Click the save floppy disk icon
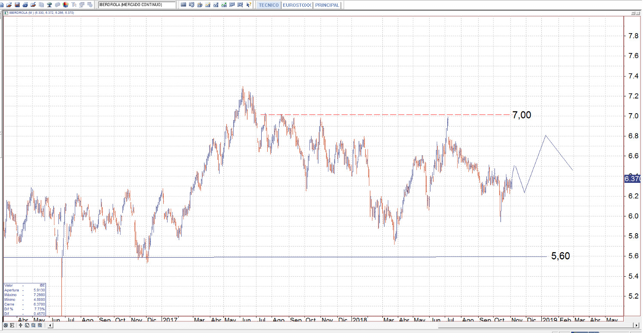This screenshot has width=644, height=333. click(17, 5)
